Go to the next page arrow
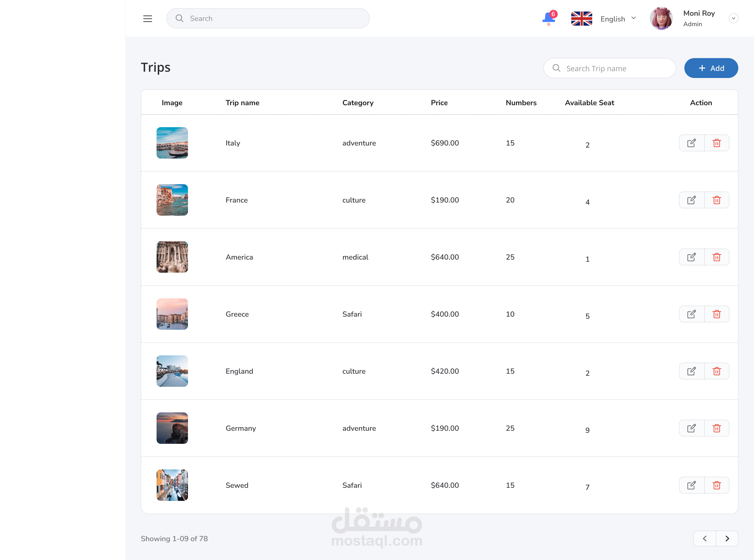Image resolution: width=754 pixels, height=560 pixels. point(727,538)
